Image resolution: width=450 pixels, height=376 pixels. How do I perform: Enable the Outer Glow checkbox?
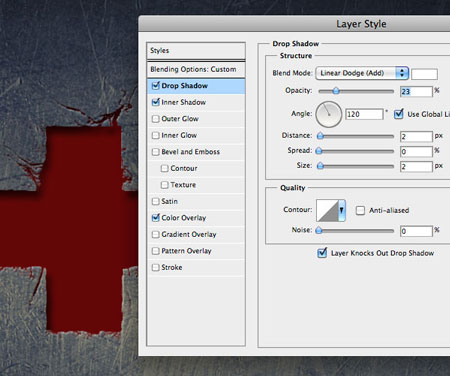point(155,119)
